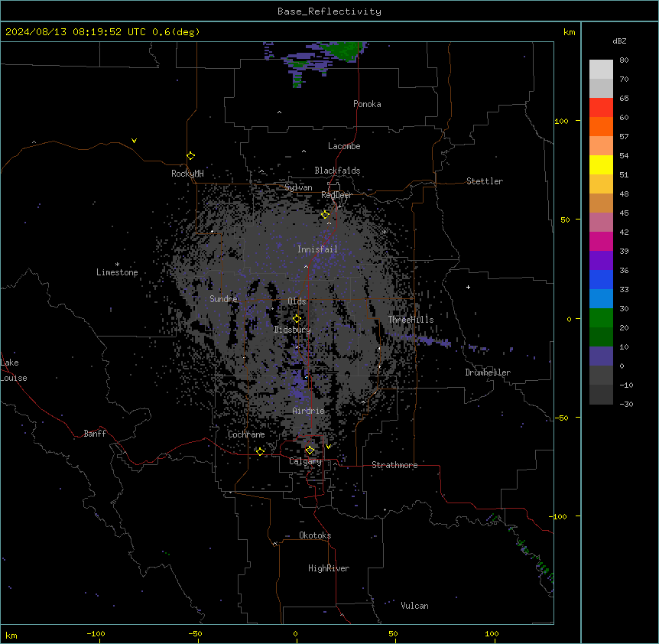Select the yellow diamond marker below RedDeer
This screenshot has height=644, width=659.
click(x=326, y=215)
